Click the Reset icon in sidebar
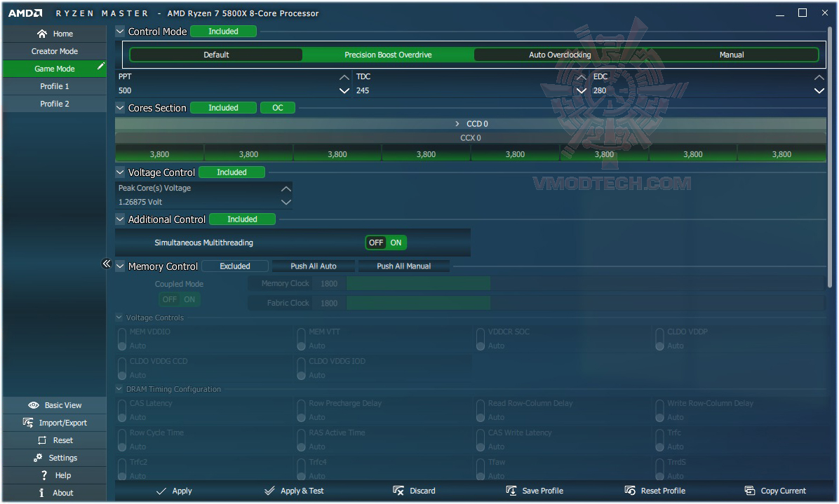 tap(42, 440)
